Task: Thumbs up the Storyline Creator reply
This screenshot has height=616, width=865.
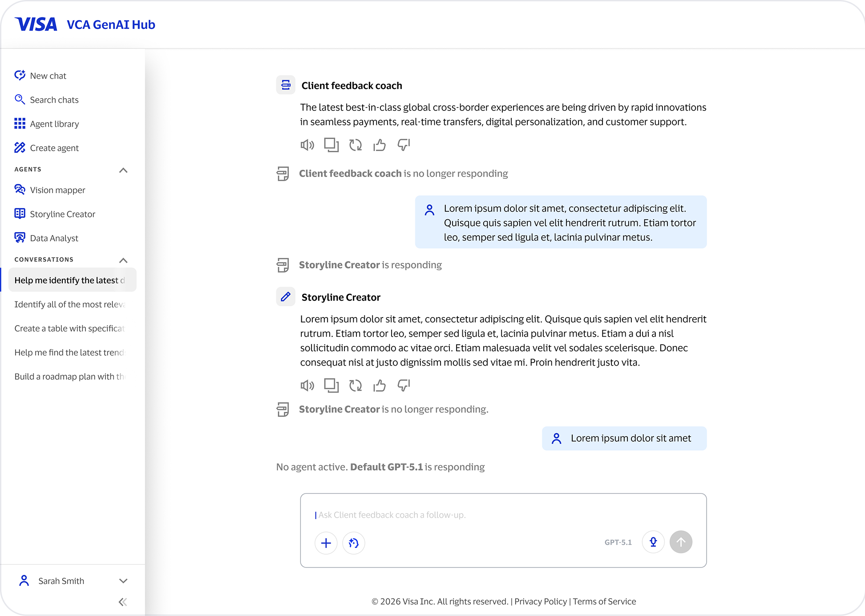Action: click(x=380, y=386)
